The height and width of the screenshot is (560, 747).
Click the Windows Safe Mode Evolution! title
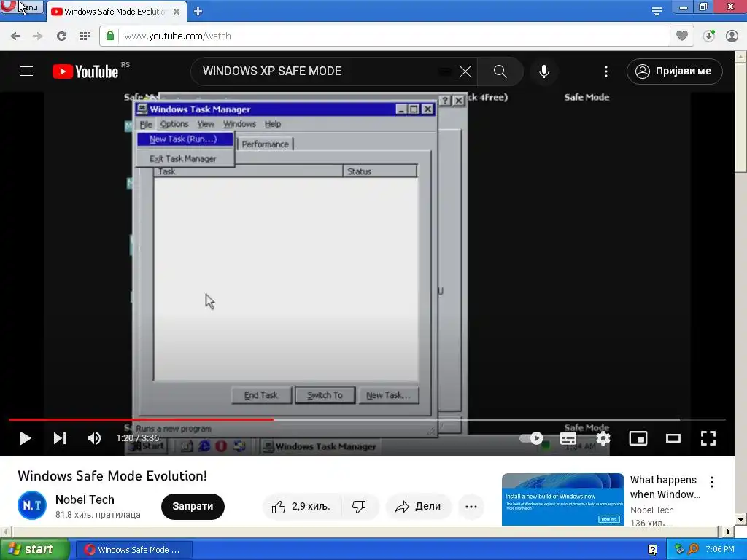tap(112, 475)
